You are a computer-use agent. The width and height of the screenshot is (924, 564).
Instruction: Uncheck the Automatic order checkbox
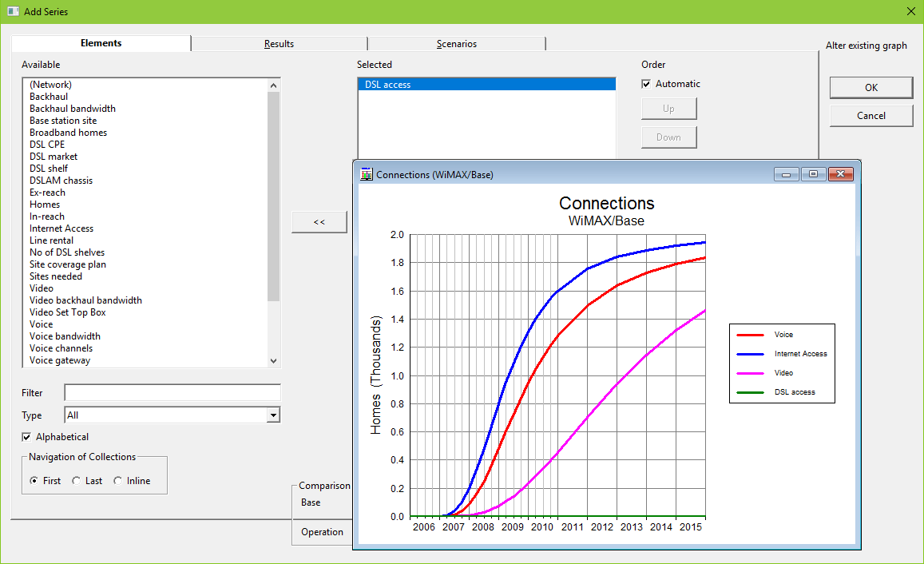click(x=646, y=84)
